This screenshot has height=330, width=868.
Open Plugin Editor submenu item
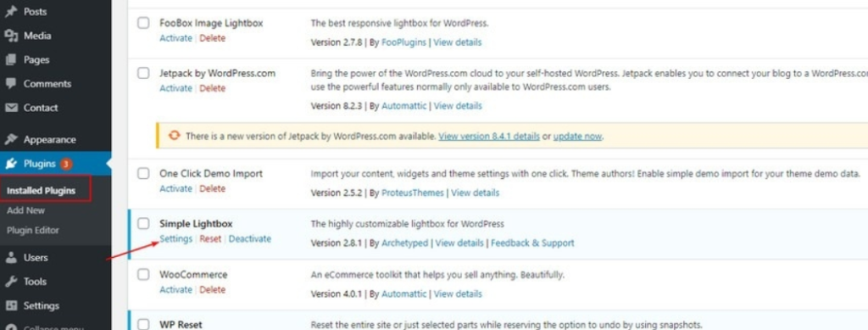[33, 231]
